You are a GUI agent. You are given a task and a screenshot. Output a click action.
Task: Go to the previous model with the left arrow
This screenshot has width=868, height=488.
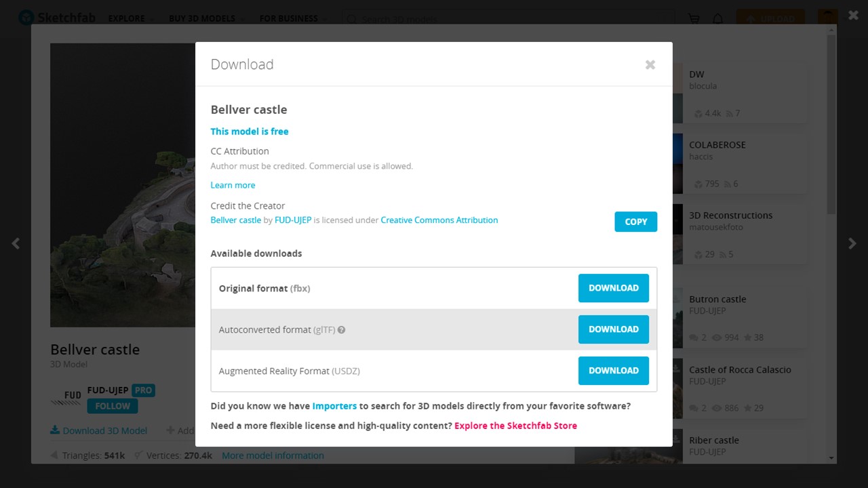tap(16, 243)
